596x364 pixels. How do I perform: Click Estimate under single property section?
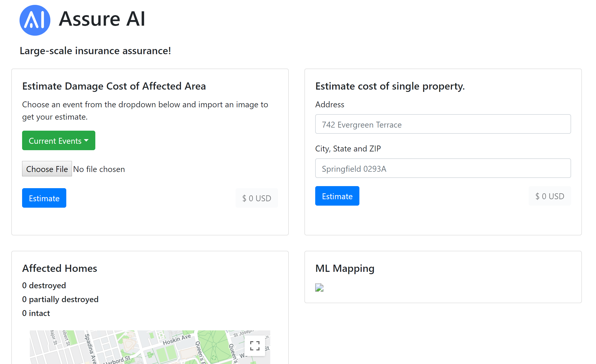click(337, 196)
